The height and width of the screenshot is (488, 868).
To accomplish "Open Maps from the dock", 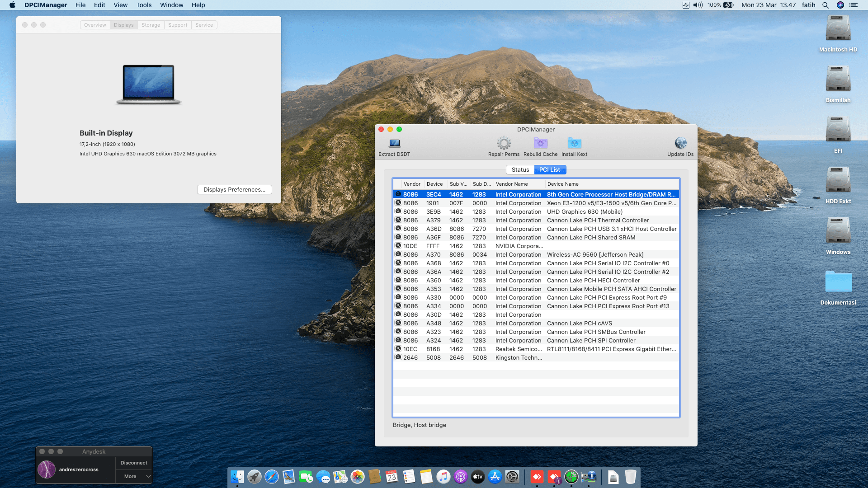I will 340,477.
